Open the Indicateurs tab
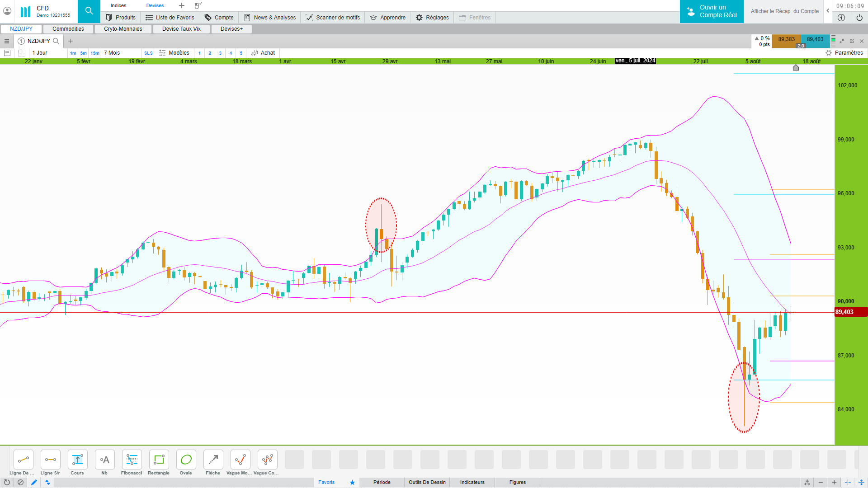This screenshot has height=488, width=868. coord(472,482)
